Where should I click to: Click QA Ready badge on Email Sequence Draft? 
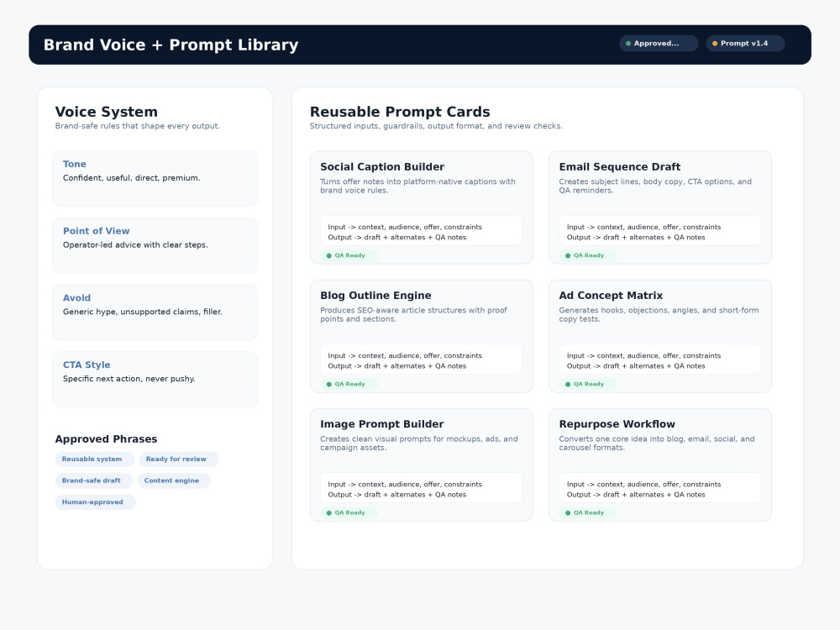pos(588,255)
